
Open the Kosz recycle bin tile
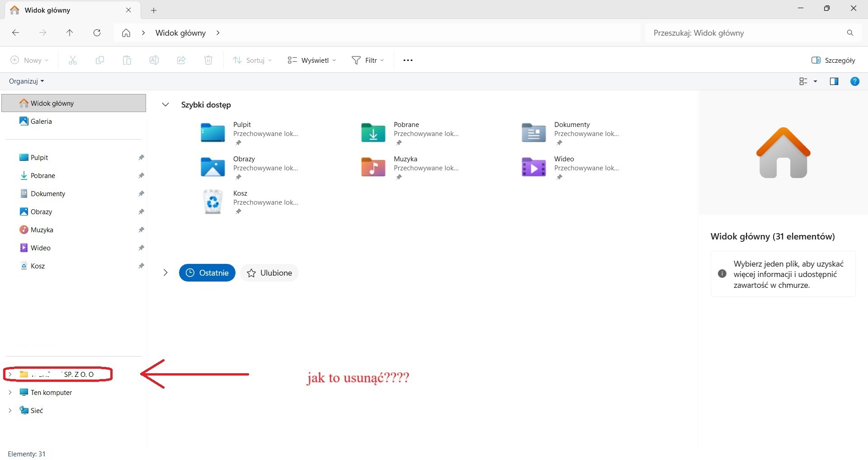click(250, 202)
